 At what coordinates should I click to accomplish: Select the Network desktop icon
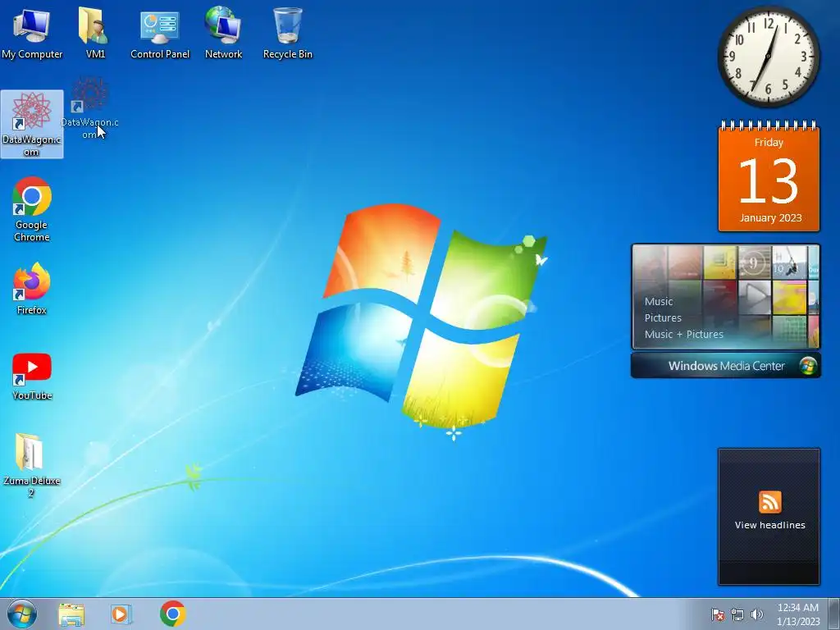(x=223, y=33)
